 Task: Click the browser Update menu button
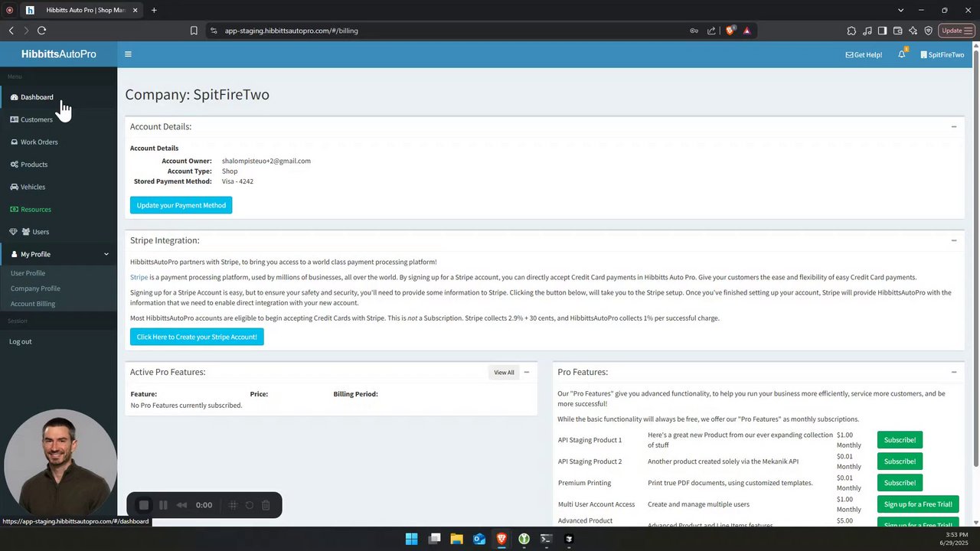pos(956,31)
